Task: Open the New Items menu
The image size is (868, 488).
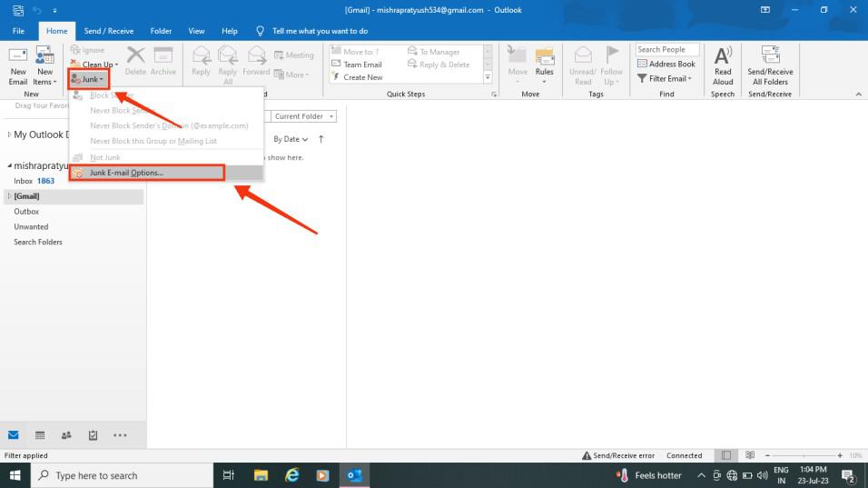Action: pos(44,66)
